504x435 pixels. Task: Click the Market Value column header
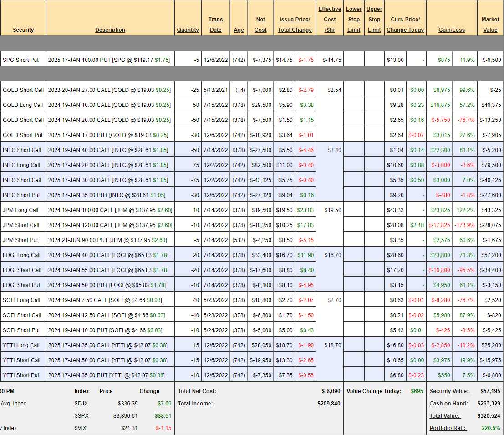tap(490, 25)
